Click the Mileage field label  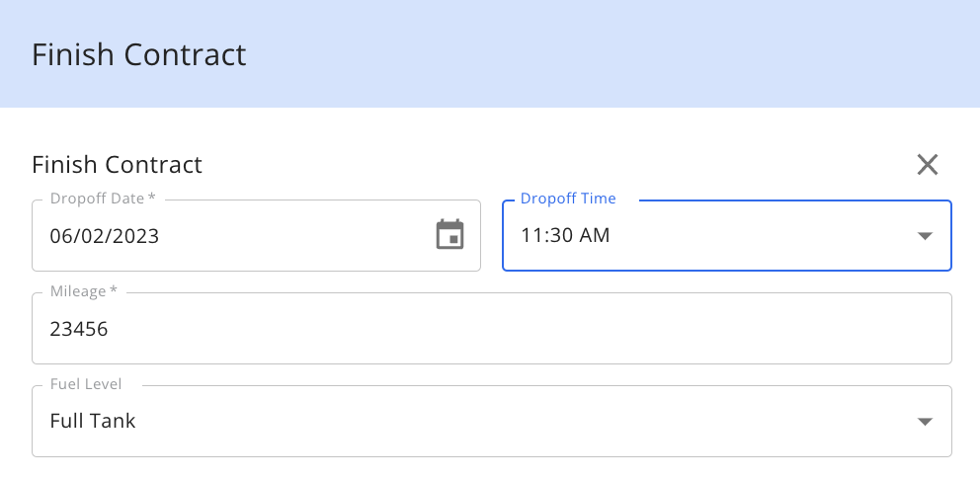coord(83,291)
